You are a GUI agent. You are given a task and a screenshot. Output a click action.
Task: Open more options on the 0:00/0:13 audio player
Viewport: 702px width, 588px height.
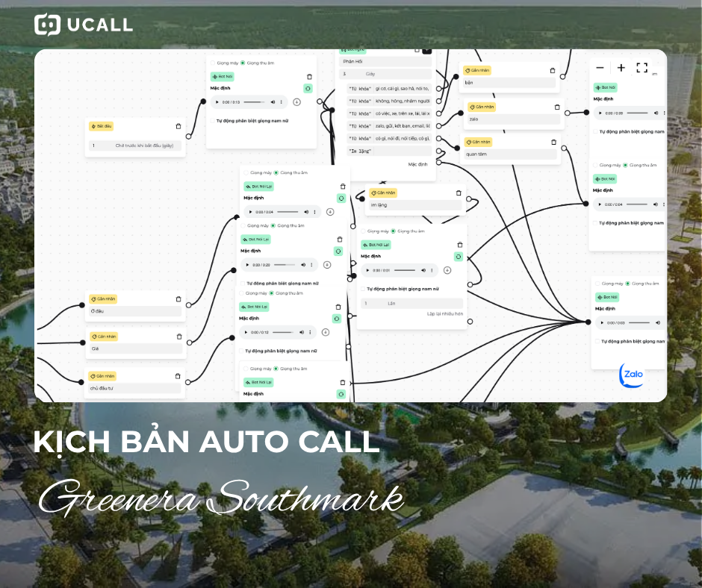click(283, 101)
